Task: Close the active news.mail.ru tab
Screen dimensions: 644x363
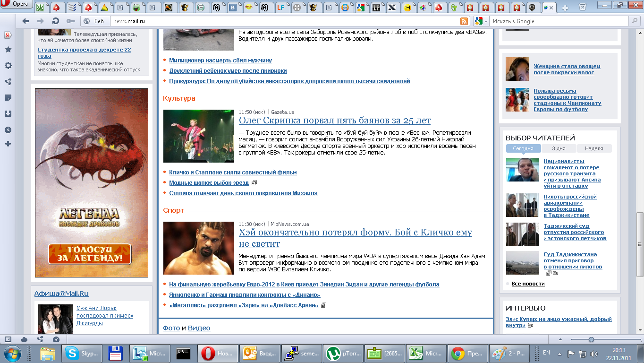Action: pos(551,8)
